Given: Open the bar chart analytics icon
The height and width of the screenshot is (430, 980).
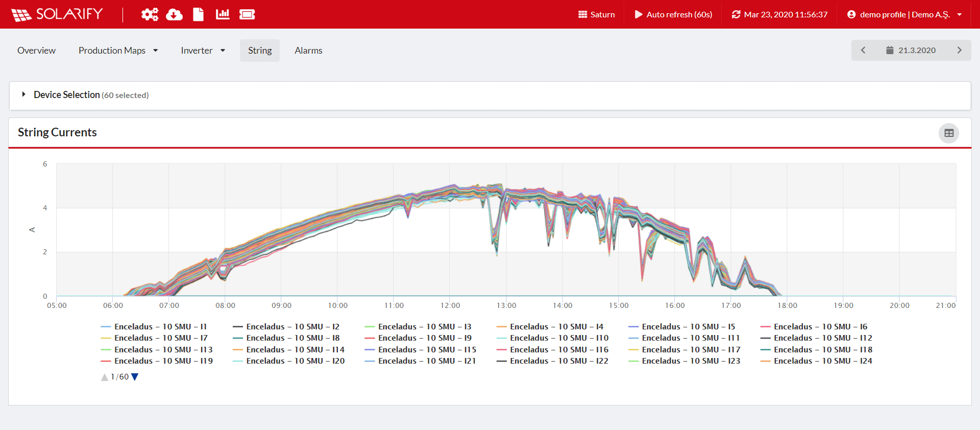Looking at the screenshot, I should coord(223,14).
